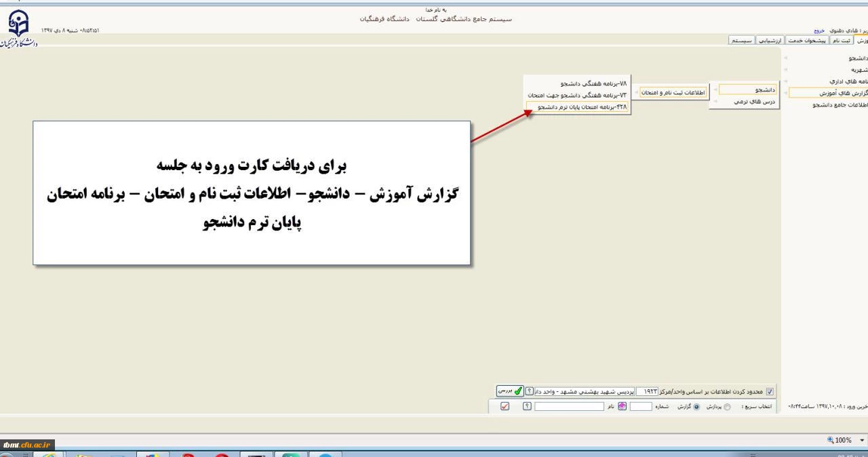The width and height of the screenshot is (868, 457).
Task: Select 428 برنامه امتحان پایان ترم دانشجو
Action: point(578,106)
